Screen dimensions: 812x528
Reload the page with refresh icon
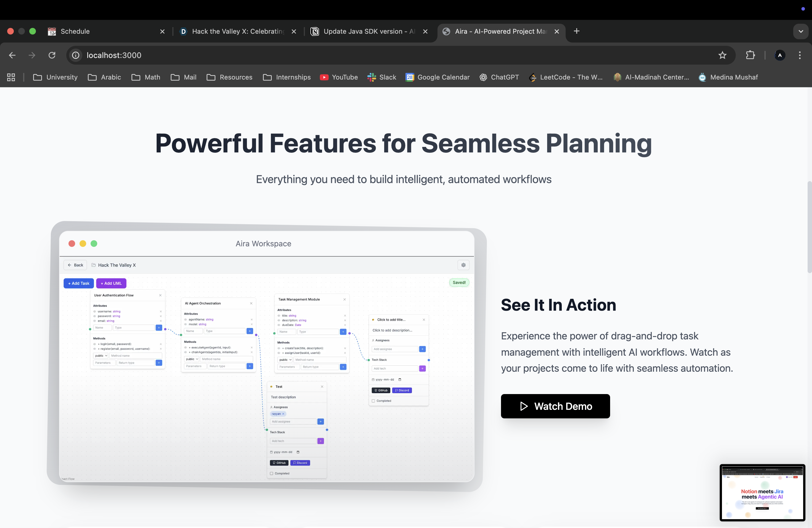pyautogui.click(x=52, y=55)
